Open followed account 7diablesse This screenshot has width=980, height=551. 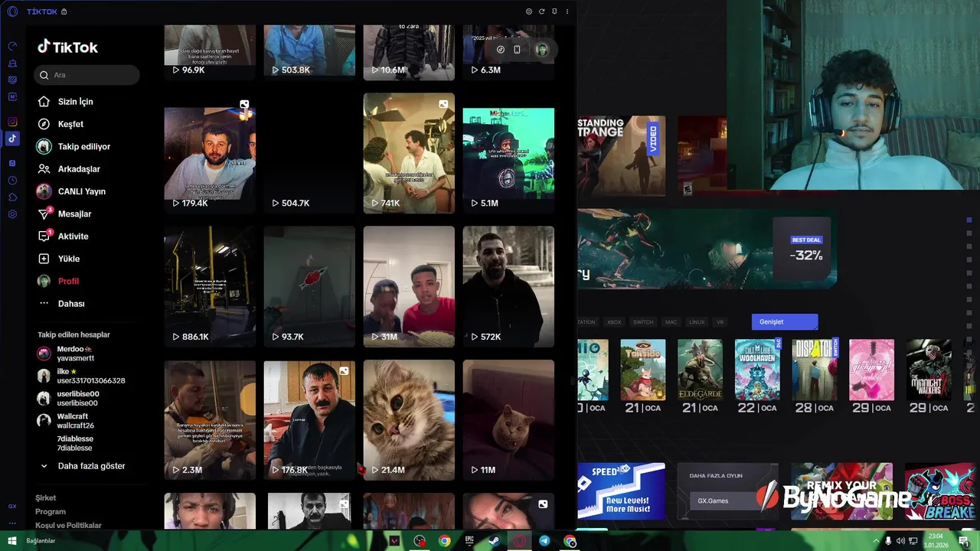pyautogui.click(x=74, y=443)
